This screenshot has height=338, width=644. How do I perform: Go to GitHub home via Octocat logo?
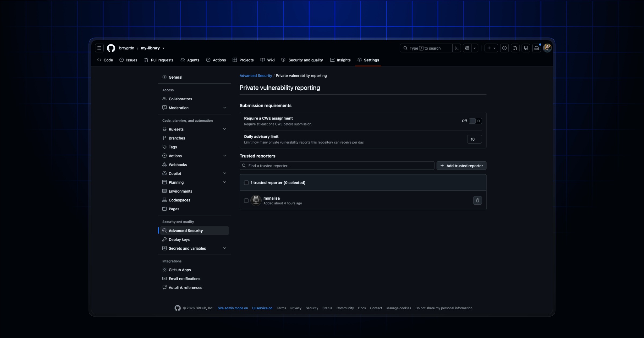111,48
